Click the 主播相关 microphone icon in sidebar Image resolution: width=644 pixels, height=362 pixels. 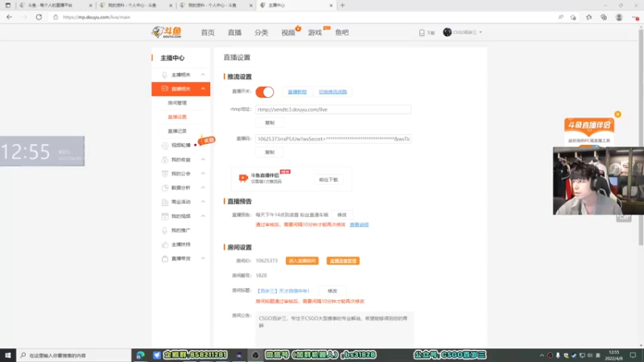coord(164,75)
